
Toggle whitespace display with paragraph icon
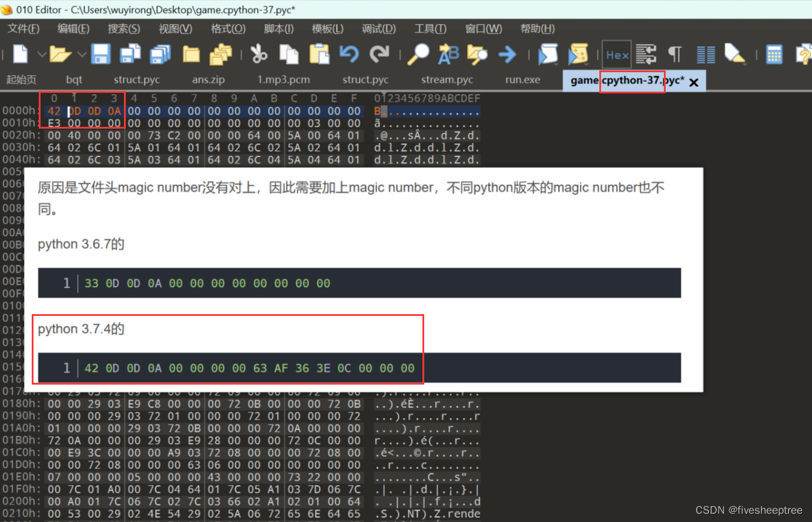tap(674, 54)
